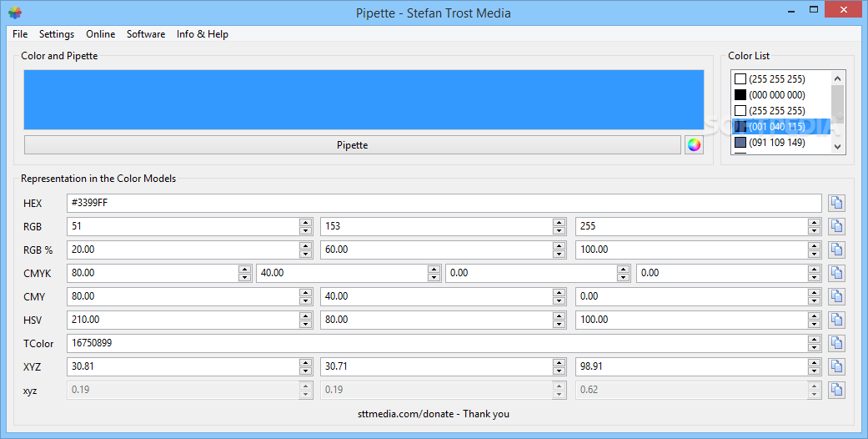Increase the HSV hue 210.00 value
Image resolution: width=868 pixels, height=439 pixels.
point(305,316)
